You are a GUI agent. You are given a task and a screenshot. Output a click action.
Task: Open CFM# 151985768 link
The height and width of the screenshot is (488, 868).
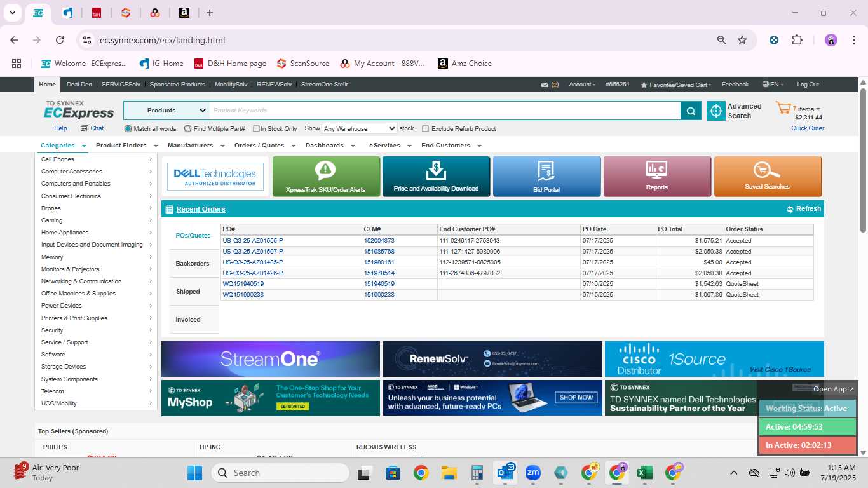pos(379,252)
